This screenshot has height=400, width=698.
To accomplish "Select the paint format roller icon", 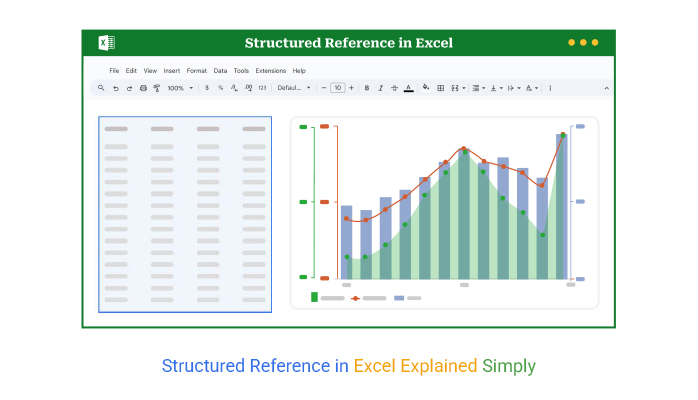I will [x=156, y=88].
